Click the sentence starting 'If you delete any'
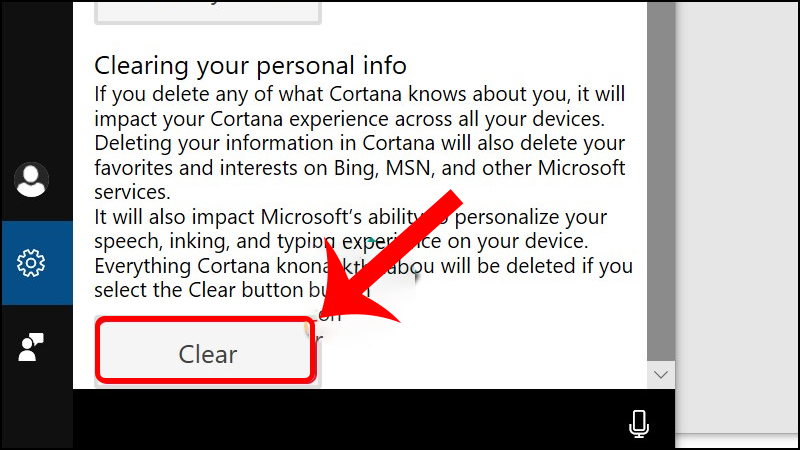This screenshot has height=450, width=800. pyautogui.click(x=359, y=106)
